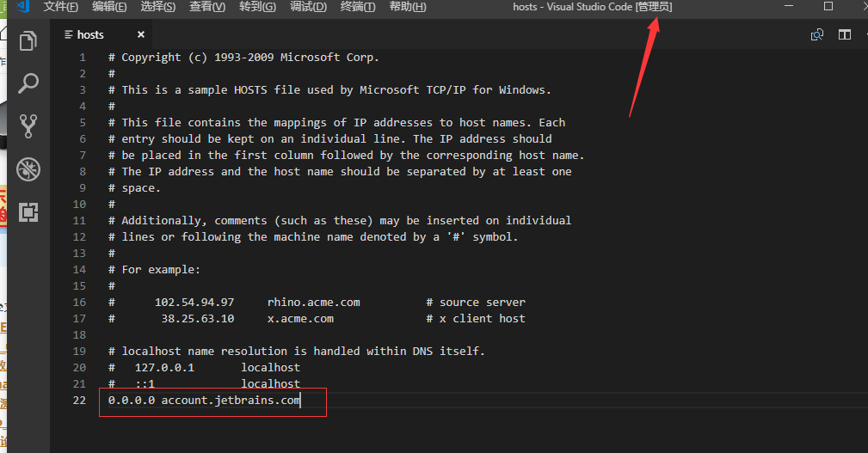Click the VS Code logo icon
Screen dimensions: 868x453
(x=22, y=7)
